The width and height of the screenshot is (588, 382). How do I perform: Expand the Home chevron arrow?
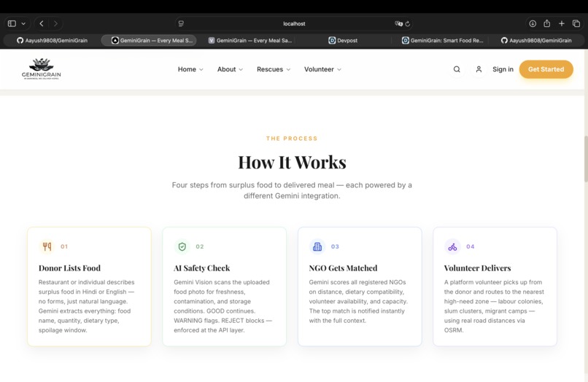201,70
